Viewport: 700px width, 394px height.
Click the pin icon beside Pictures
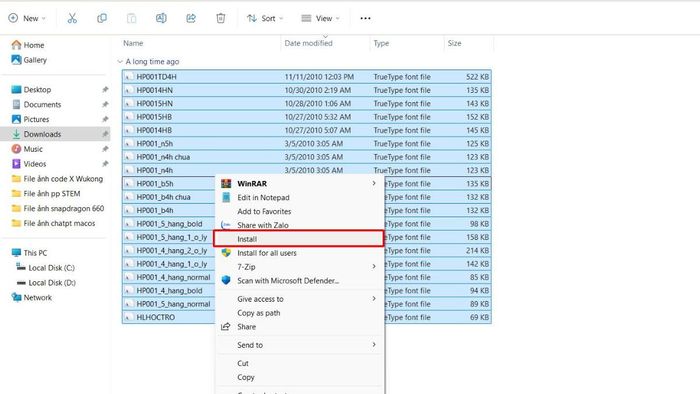tap(105, 119)
